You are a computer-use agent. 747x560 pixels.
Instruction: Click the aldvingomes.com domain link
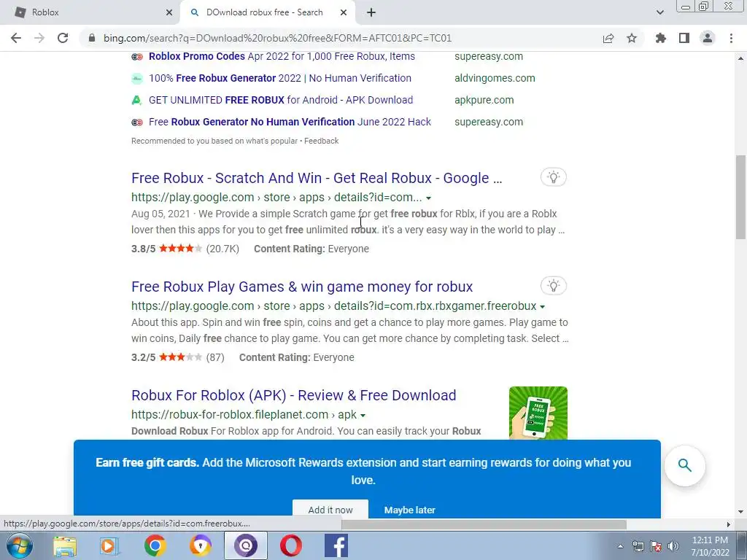495,78
